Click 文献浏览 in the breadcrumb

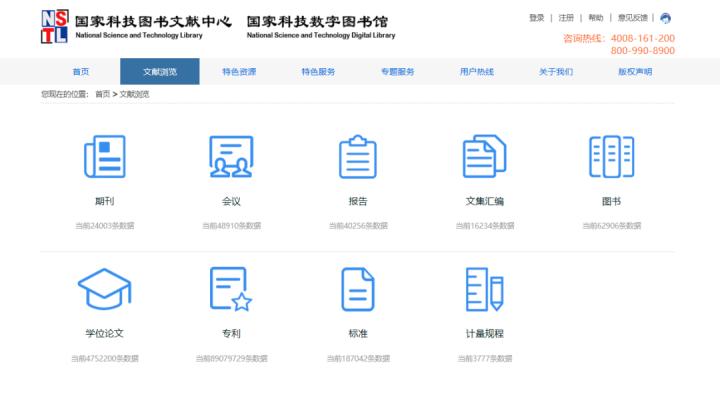tap(134, 94)
